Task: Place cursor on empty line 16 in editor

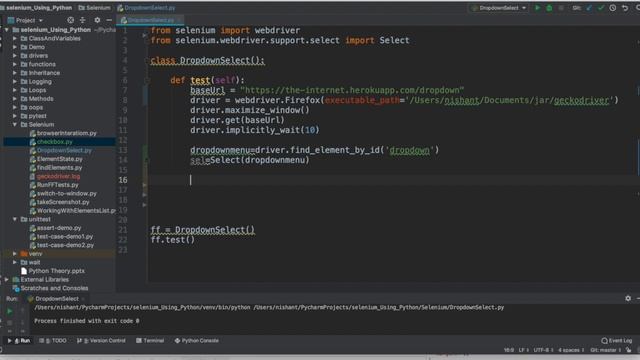Action: click(393, 180)
